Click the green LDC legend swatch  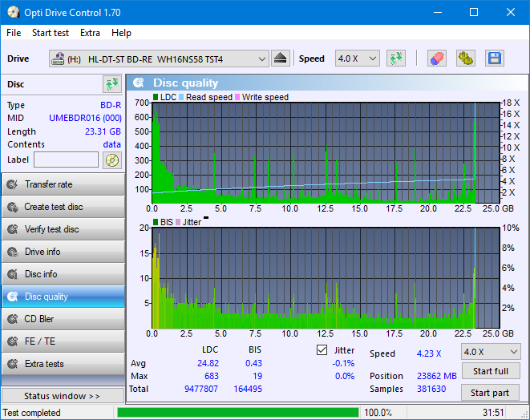click(156, 97)
